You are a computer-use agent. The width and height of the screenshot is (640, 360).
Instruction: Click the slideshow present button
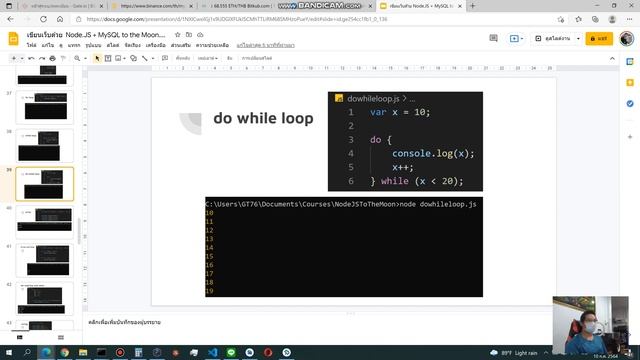[553, 38]
